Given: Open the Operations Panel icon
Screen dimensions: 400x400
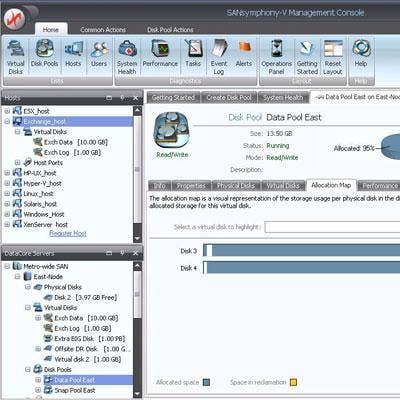Looking at the screenshot, I should [276, 57].
